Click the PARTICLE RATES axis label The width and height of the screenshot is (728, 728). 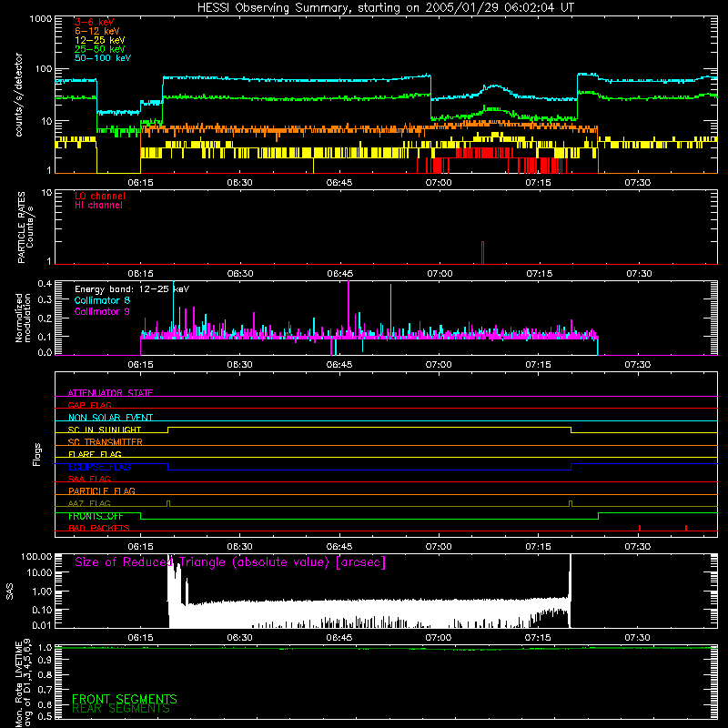(25, 227)
